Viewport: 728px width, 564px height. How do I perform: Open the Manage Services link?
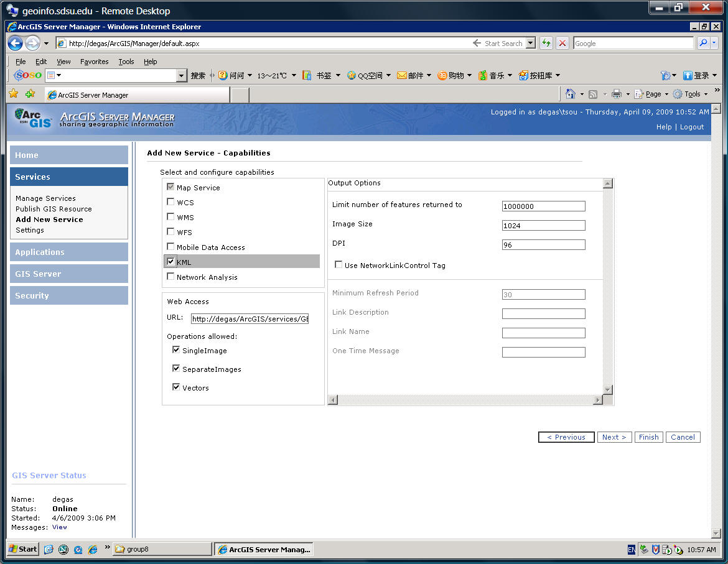coord(45,198)
